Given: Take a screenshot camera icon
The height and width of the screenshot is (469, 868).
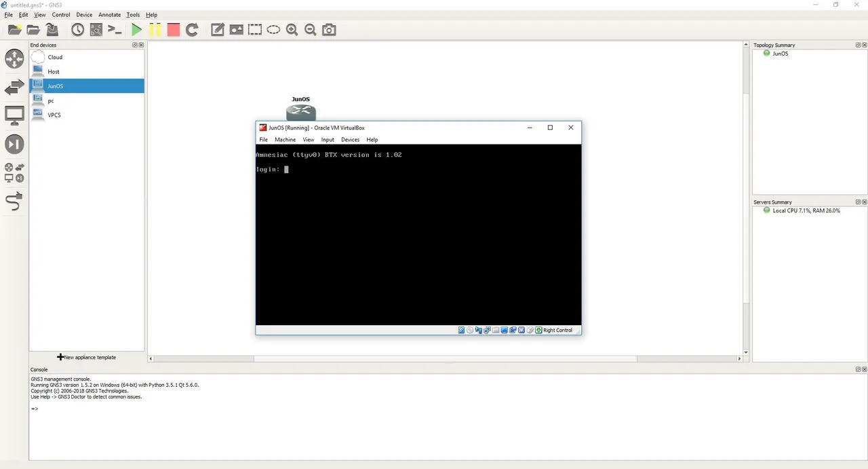Looking at the screenshot, I should [x=329, y=30].
